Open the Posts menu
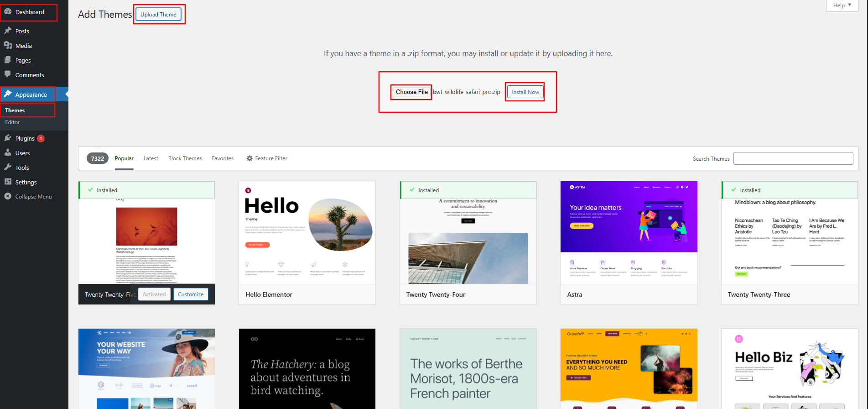Image resolution: width=868 pixels, height=409 pixels. coord(22,31)
